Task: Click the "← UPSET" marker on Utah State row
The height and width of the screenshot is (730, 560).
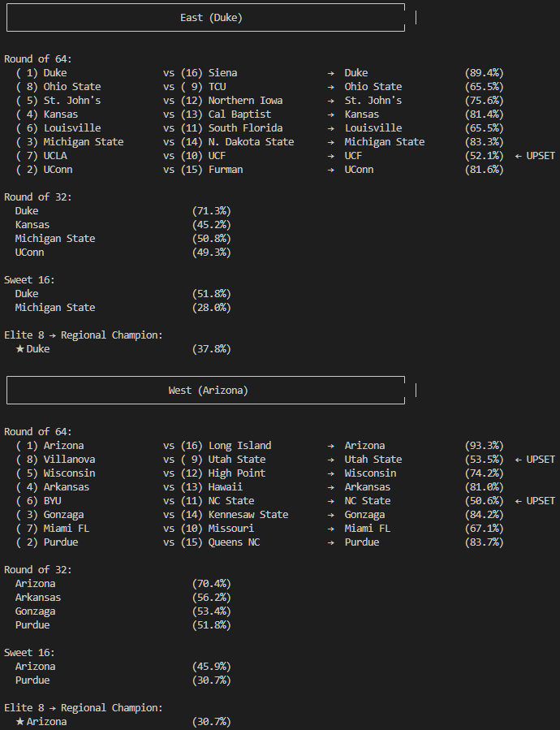Action: (x=535, y=460)
